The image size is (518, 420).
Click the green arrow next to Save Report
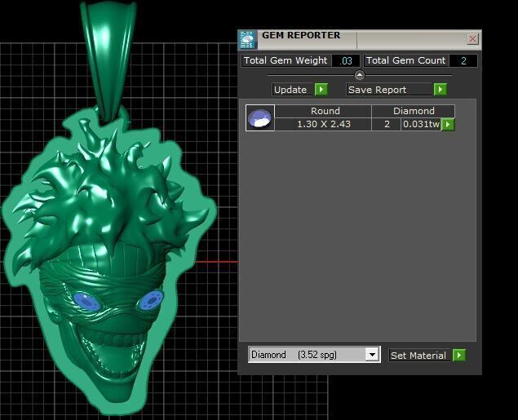440,90
